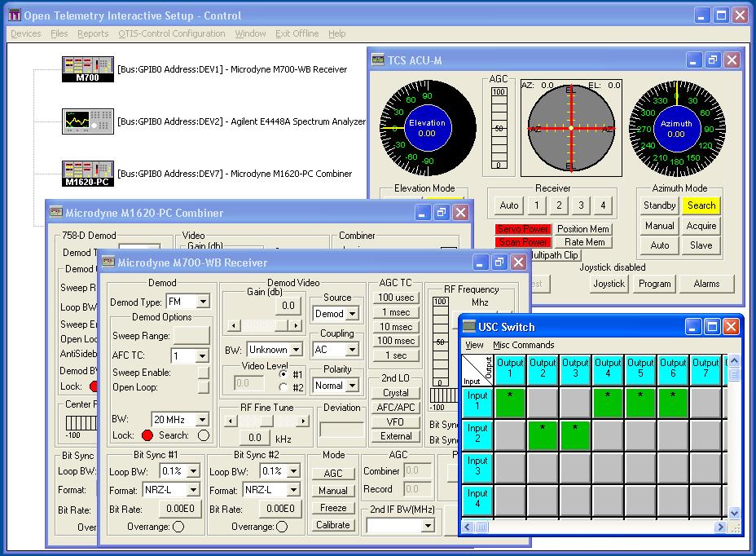Open the Agilent E4448A Spectrum Analyzer device icon

pyautogui.click(x=88, y=121)
